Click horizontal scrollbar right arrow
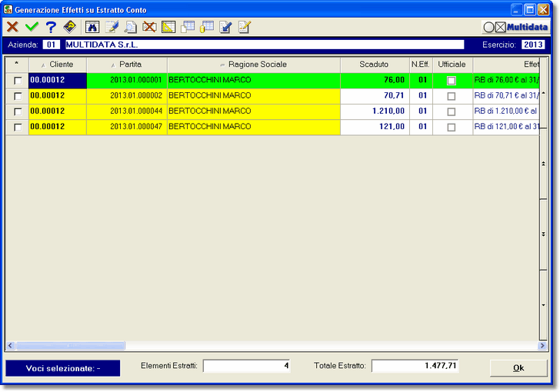This screenshot has width=560, height=392. click(542, 346)
